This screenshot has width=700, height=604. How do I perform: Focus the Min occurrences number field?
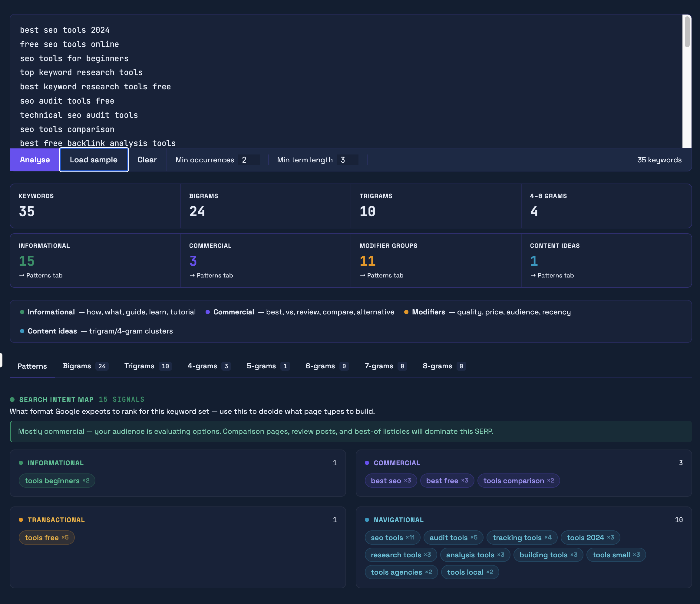tap(248, 160)
